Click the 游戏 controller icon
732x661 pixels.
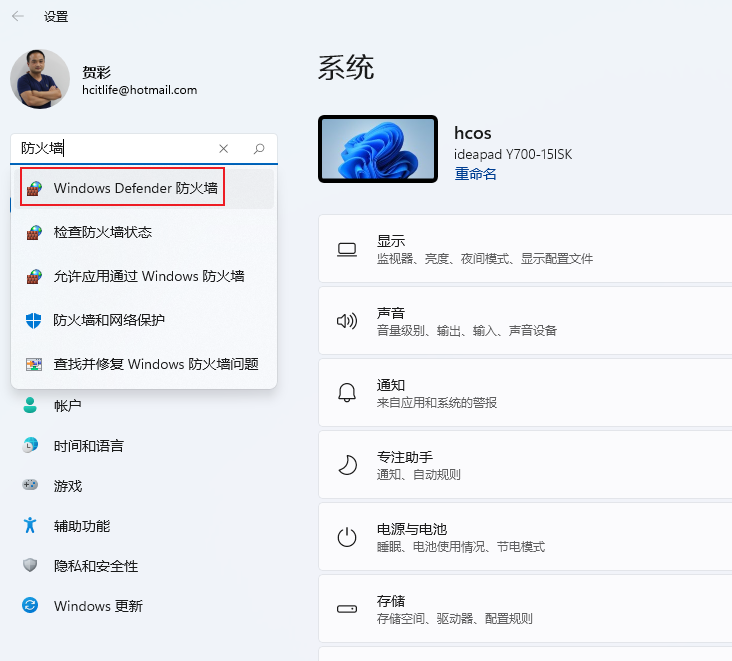coord(30,485)
